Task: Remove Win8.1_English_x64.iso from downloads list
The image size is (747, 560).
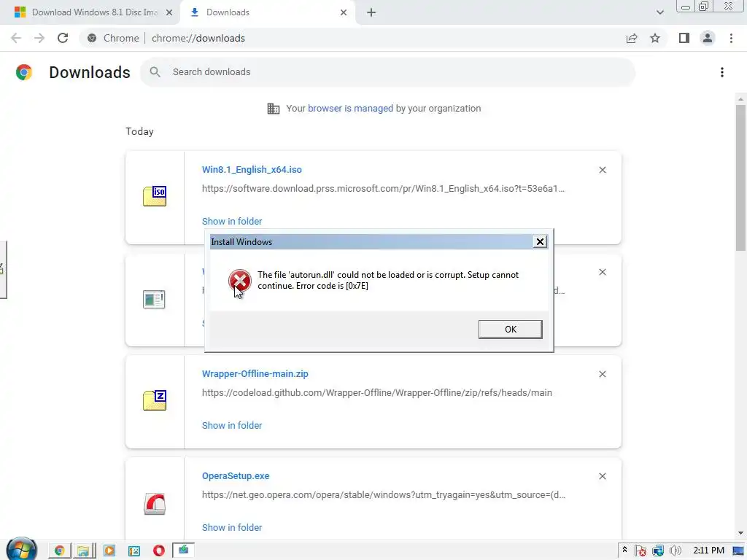Action: point(602,170)
